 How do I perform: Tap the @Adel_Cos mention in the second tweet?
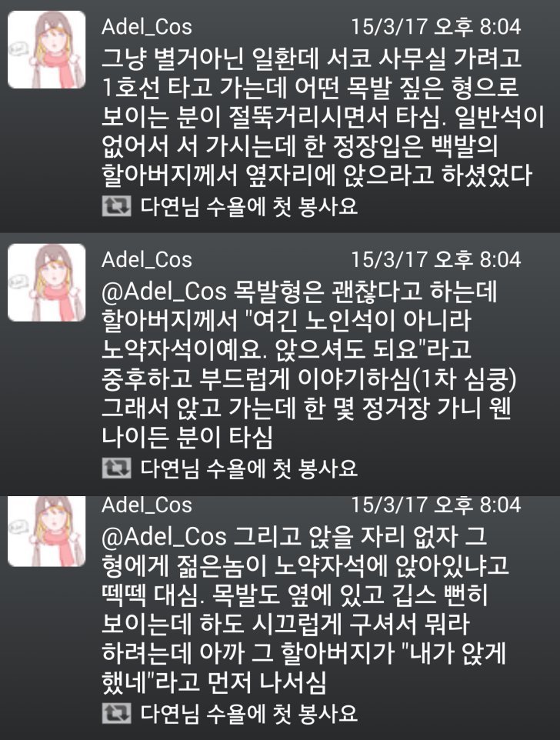tap(164, 292)
